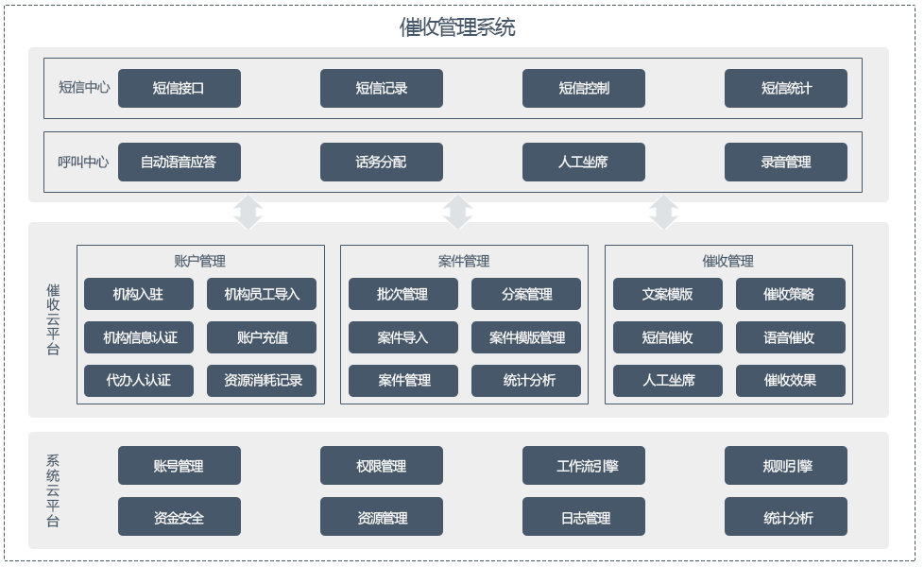Select the 短信记录 module
The image size is (924, 567).
pos(382,88)
